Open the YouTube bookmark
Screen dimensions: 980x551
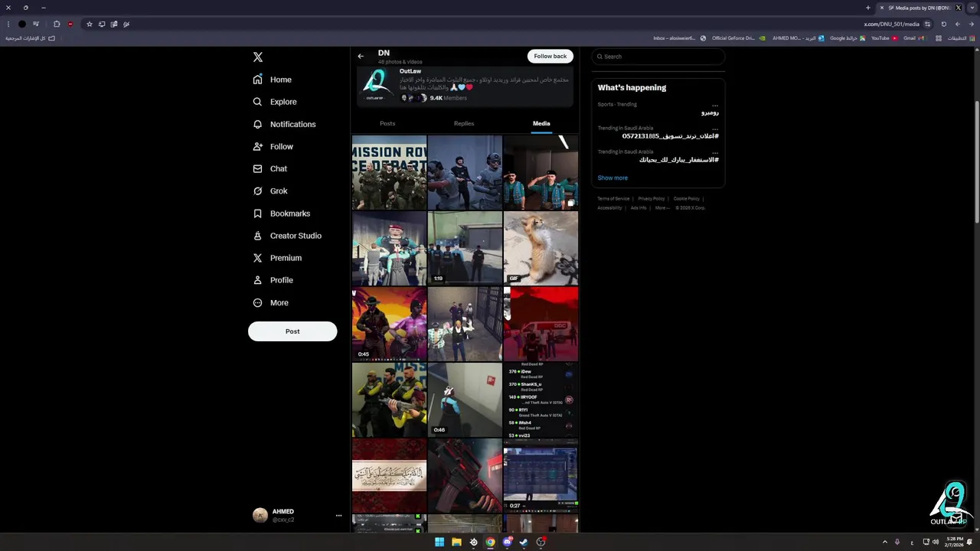(884, 37)
